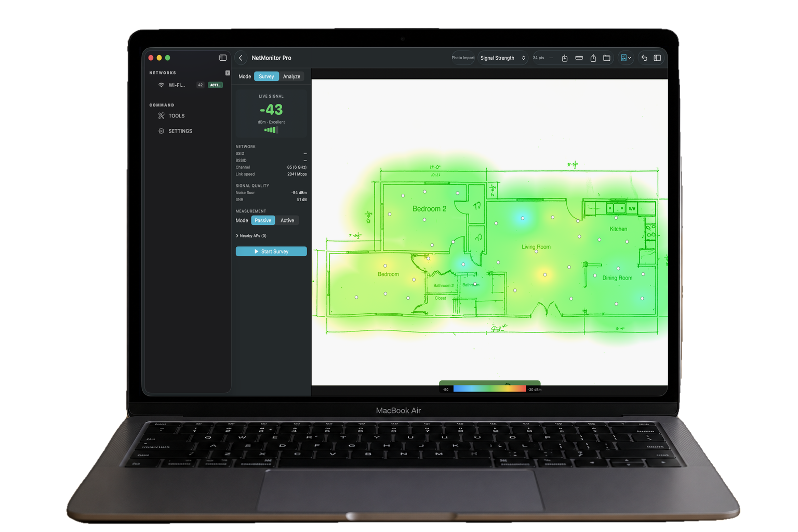Click the -94 dBm noise floor value
This screenshot has width=798, height=532.
(299, 193)
